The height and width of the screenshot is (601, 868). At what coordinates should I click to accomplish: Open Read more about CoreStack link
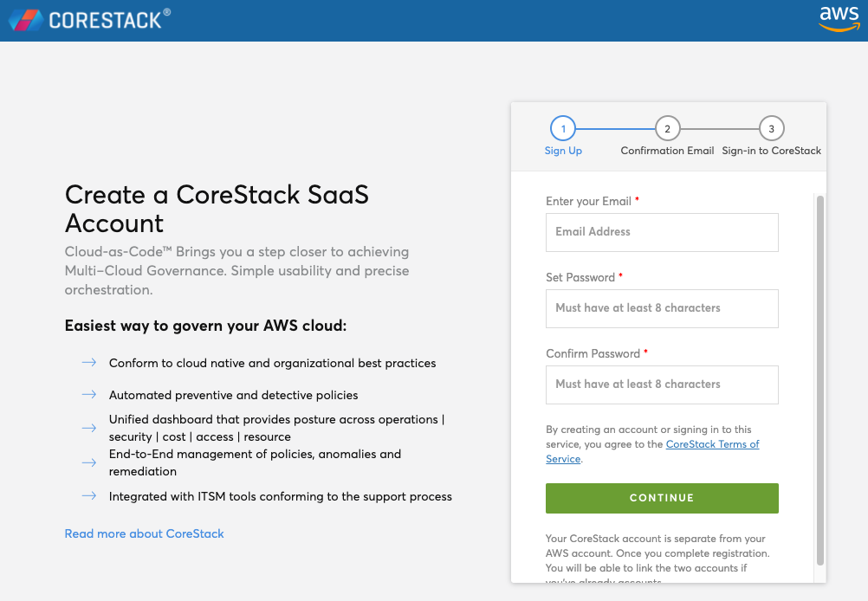145,533
